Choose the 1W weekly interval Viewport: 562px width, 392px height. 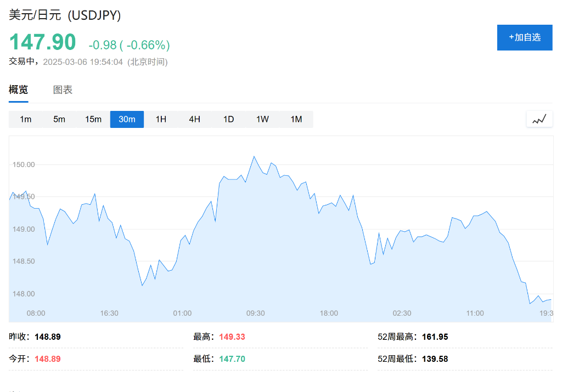pos(262,119)
